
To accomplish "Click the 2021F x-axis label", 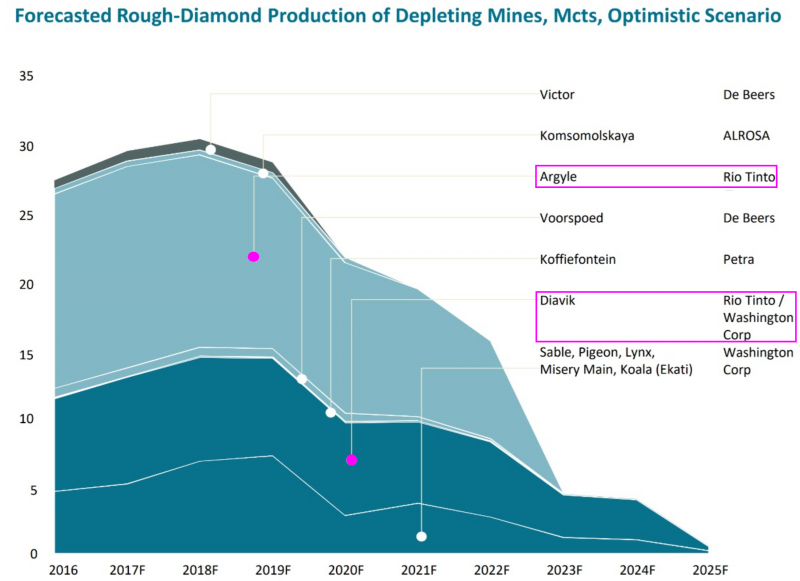I will (x=419, y=570).
